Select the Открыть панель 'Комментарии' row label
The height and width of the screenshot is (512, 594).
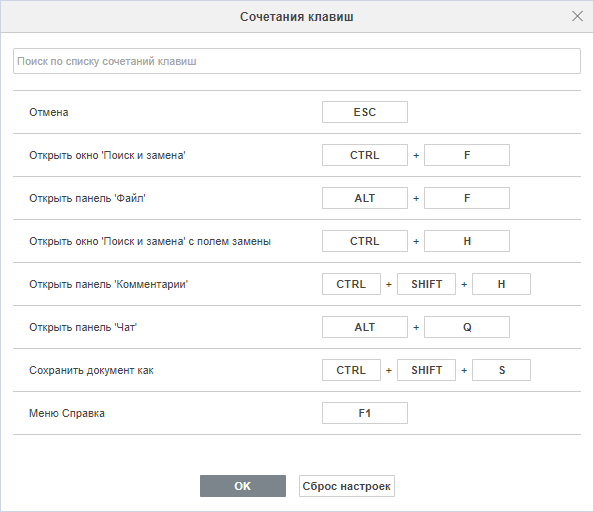[x=108, y=284]
